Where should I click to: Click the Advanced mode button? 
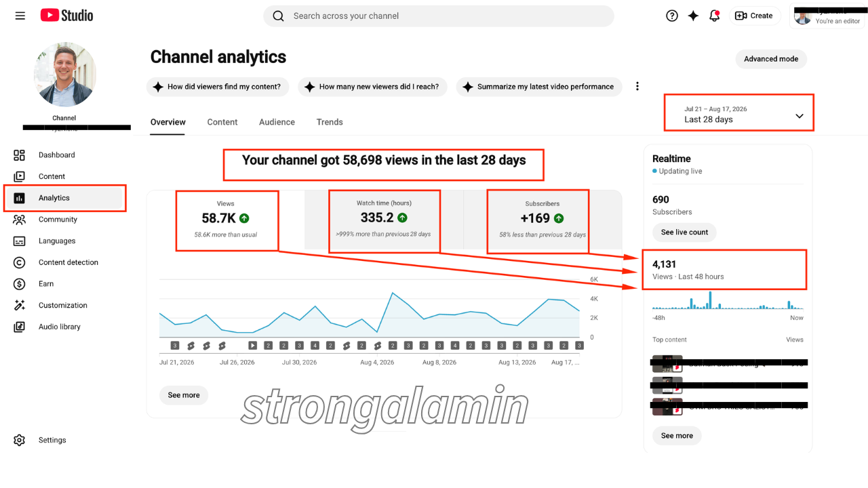pyautogui.click(x=771, y=59)
